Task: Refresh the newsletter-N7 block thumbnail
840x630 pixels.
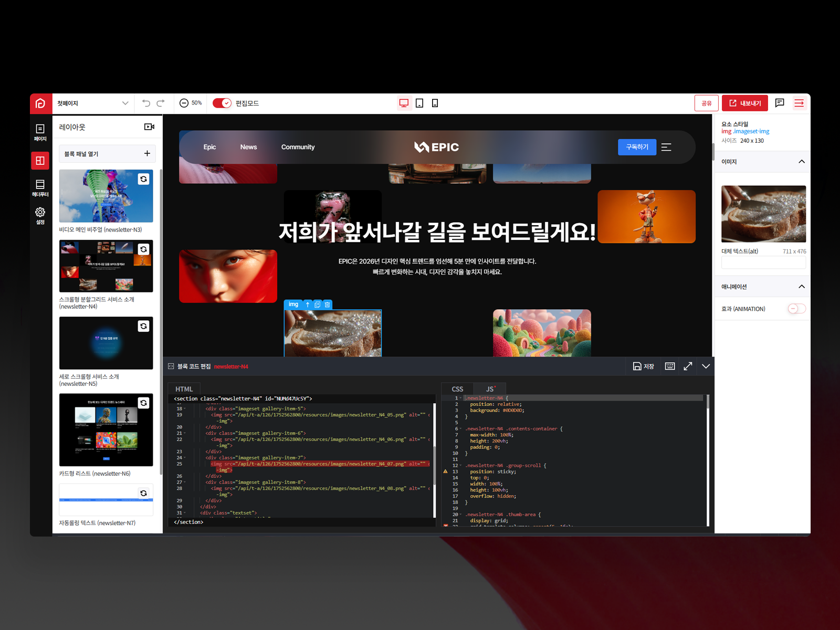Action: (143, 493)
